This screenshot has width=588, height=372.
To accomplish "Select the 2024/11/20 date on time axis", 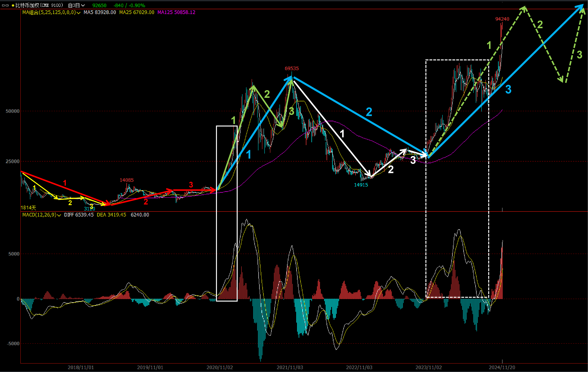I will 502,367.
